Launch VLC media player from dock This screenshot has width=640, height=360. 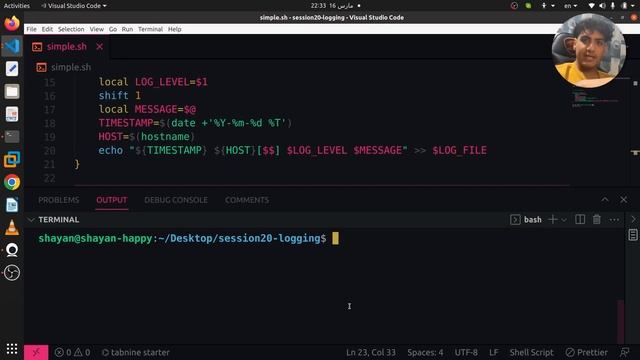tap(12, 227)
